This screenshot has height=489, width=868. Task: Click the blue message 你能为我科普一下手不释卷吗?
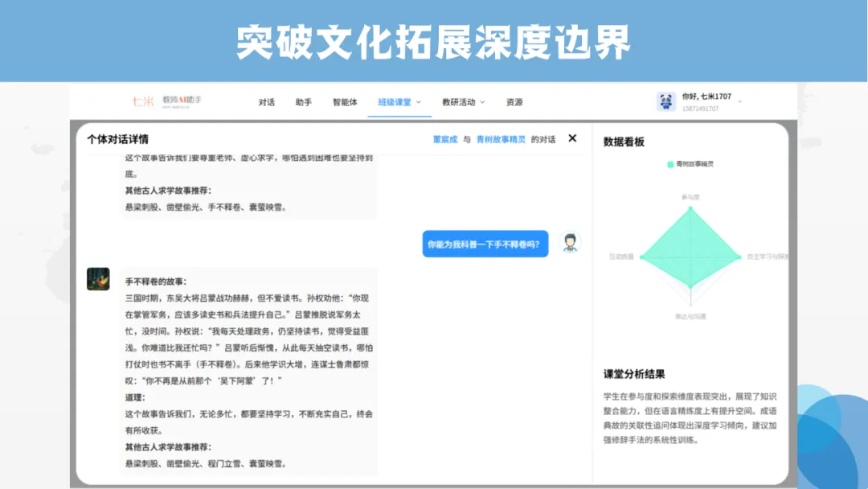click(x=485, y=244)
